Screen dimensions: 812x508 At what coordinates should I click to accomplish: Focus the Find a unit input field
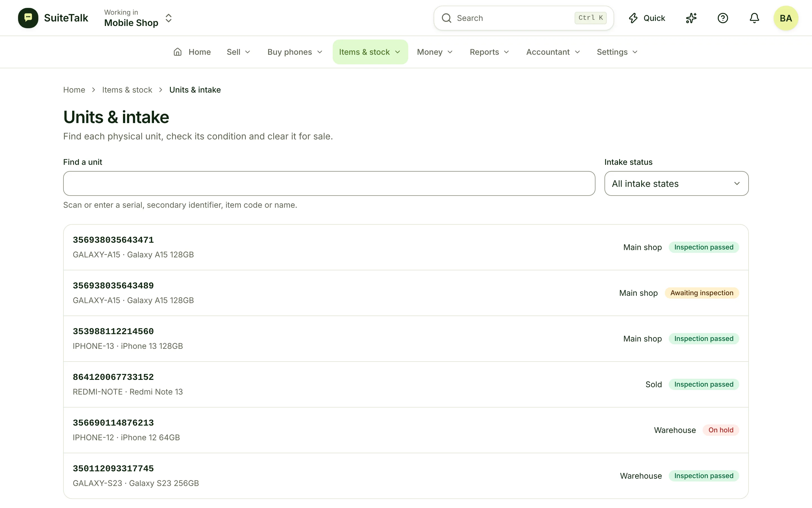[329, 183]
